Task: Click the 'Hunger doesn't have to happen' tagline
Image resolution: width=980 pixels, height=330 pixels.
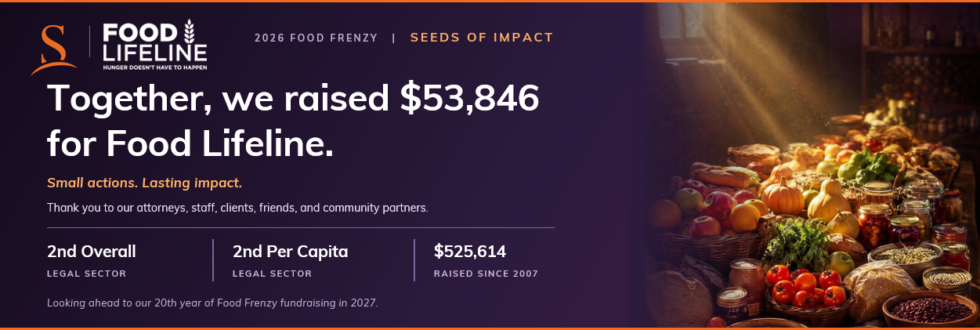Action: tap(155, 68)
